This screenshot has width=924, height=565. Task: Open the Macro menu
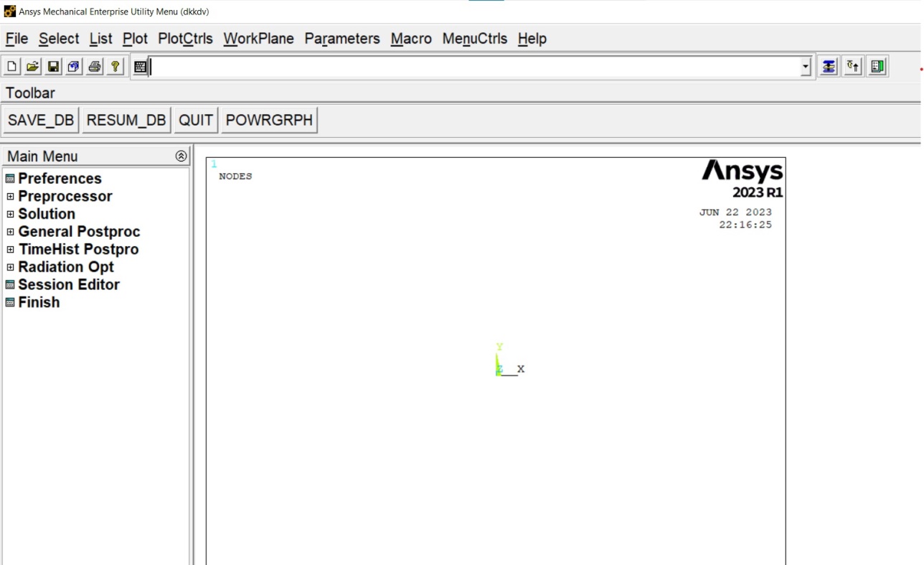coord(411,39)
